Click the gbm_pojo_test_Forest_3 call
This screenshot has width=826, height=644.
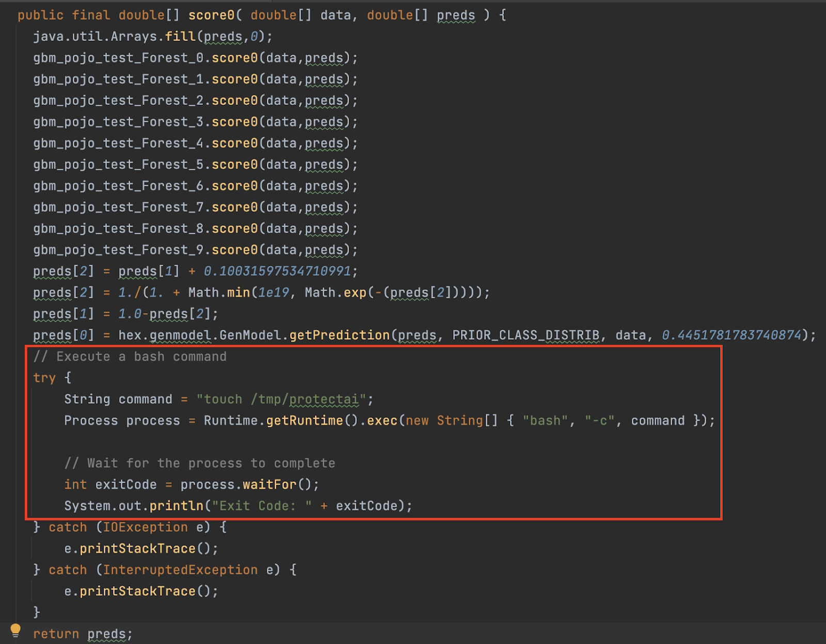tap(196, 122)
